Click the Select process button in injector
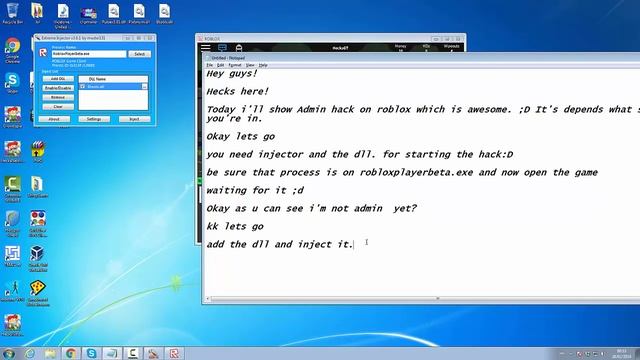 pos(140,54)
